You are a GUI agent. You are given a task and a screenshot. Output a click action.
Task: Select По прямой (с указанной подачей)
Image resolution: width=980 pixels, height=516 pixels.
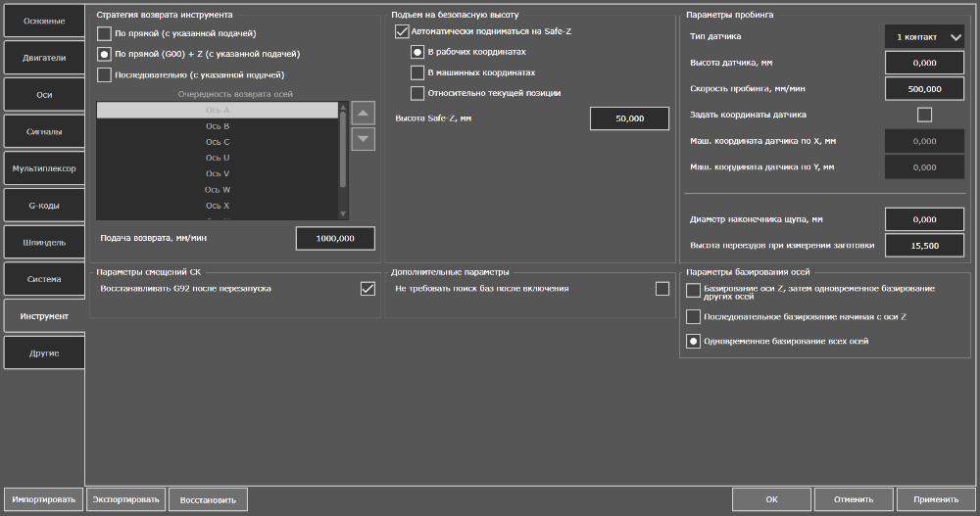pyautogui.click(x=105, y=33)
